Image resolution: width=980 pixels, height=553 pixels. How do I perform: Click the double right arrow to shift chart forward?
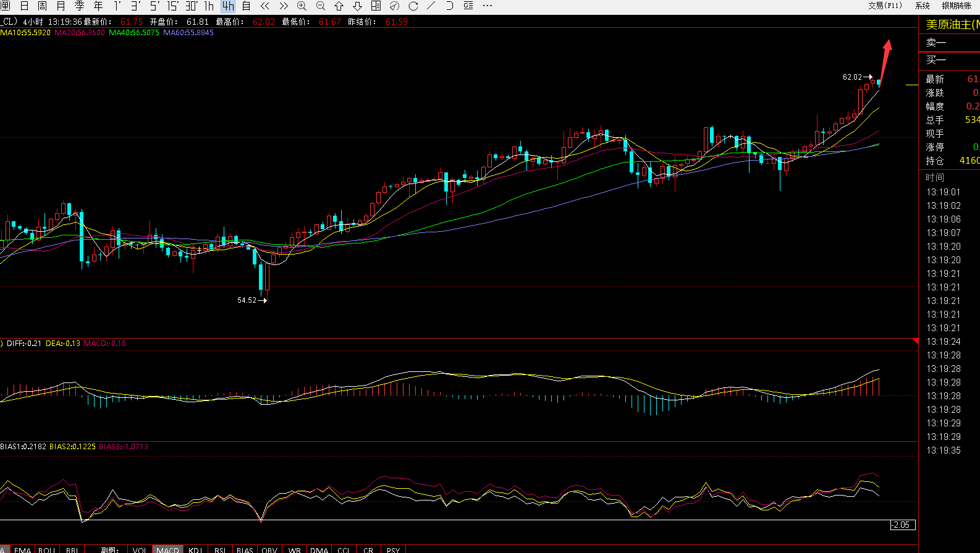(283, 6)
